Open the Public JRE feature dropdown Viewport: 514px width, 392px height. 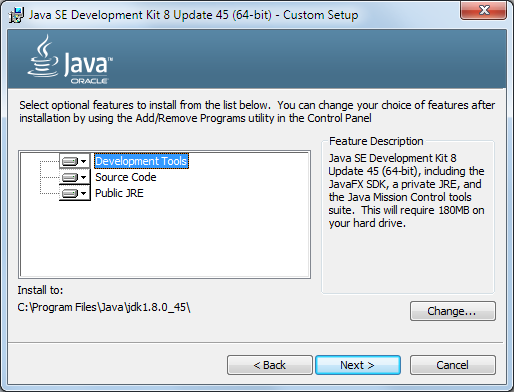click(75, 193)
